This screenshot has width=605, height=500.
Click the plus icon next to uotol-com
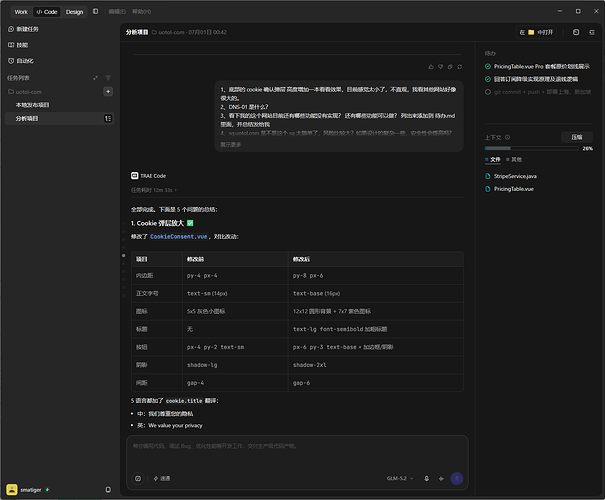108,91
